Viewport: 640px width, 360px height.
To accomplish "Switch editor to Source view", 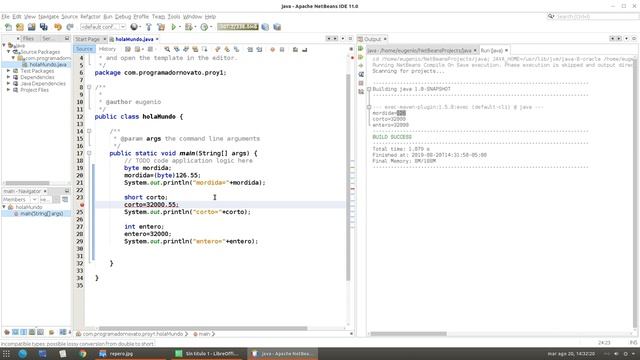I will (x=84, y=49).
